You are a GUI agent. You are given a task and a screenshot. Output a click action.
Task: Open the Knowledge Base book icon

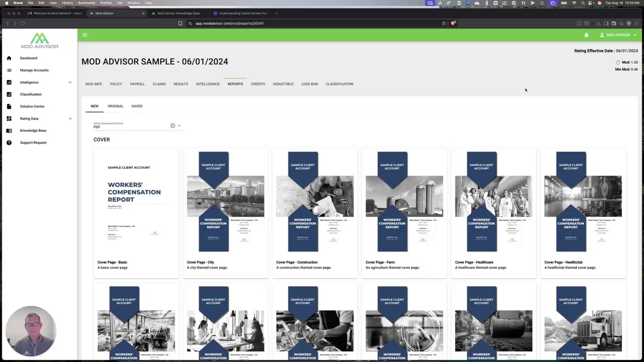[9, 131]
